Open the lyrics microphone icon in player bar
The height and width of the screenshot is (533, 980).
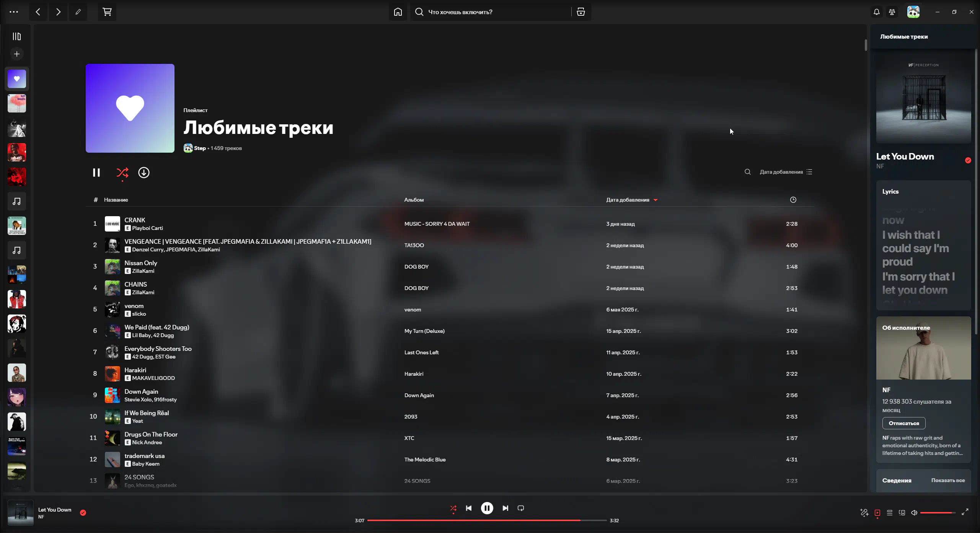pyautogui.click(x=864, y=513)
